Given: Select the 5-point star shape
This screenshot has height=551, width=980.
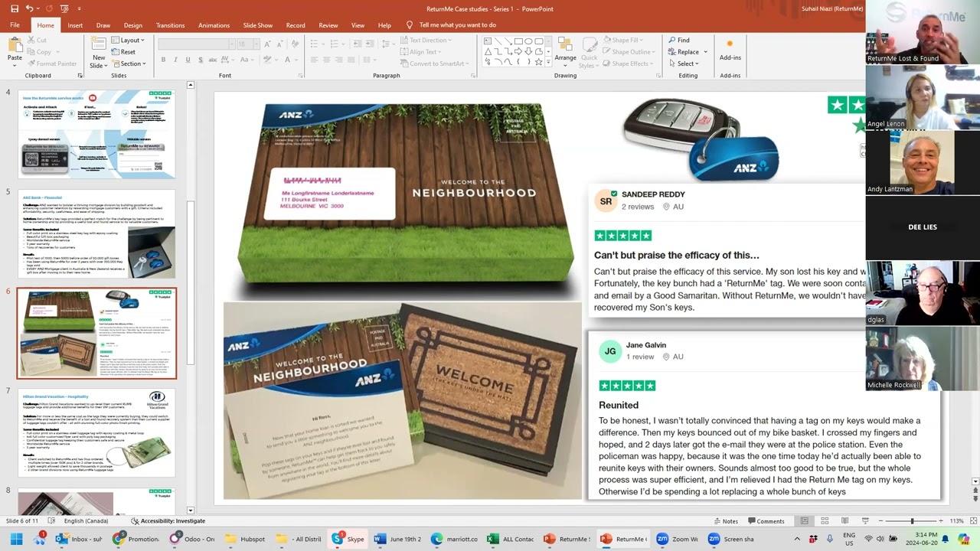Looking at the screenshot, I should click(x=538, y=61).
